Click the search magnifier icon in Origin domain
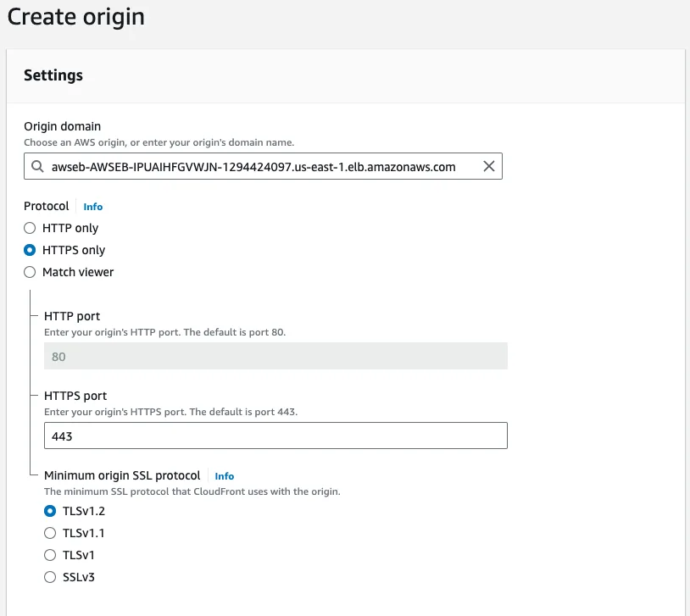690x616 pixels. pos(36,167)
